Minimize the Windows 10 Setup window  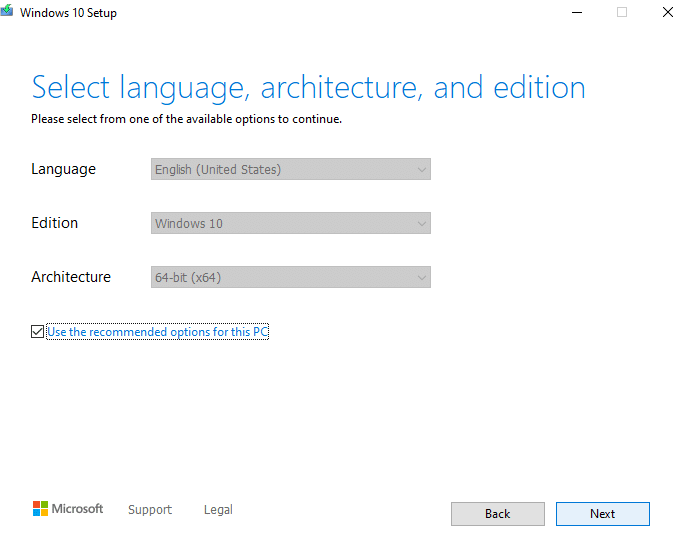[577, 12]
